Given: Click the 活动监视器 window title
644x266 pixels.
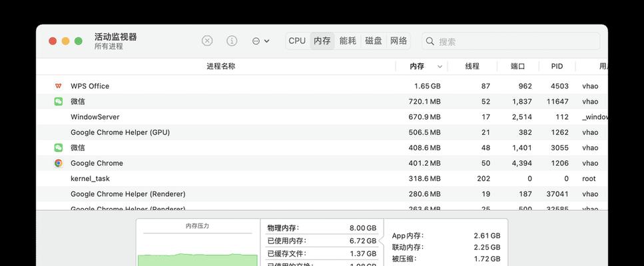Looking at the screenshot, I should (115, 37).
